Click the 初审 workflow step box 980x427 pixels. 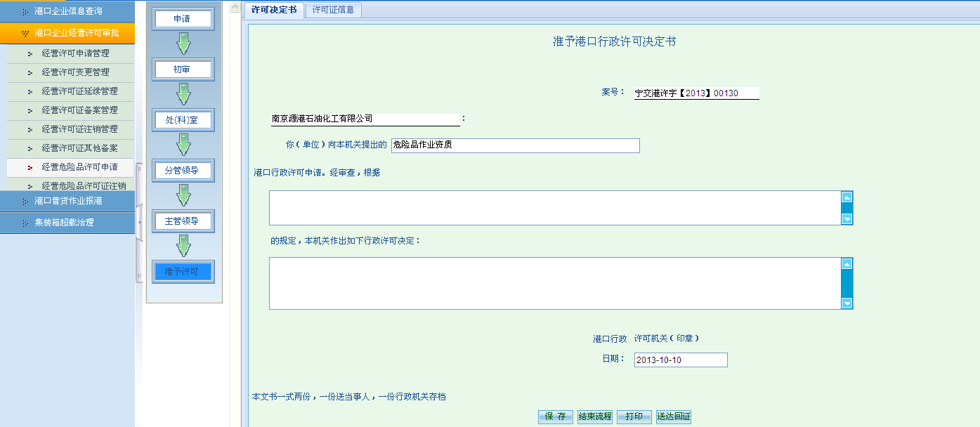tap(182, 70)
